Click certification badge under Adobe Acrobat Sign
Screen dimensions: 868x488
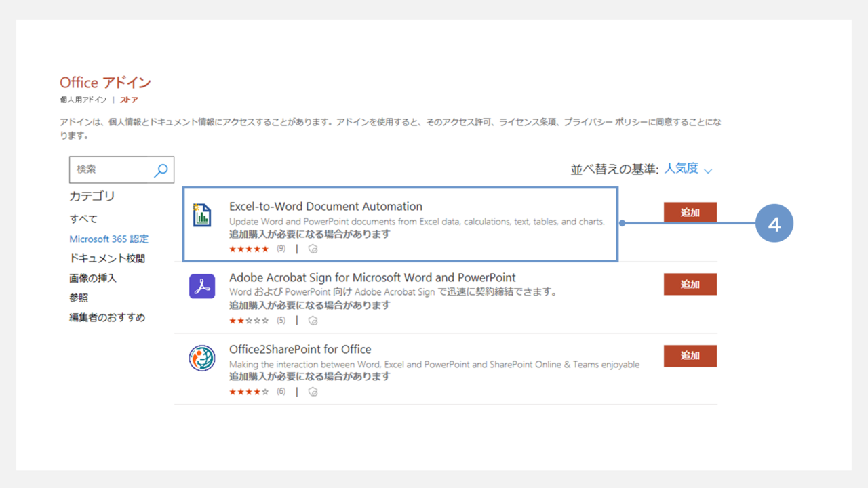[313, 320]
